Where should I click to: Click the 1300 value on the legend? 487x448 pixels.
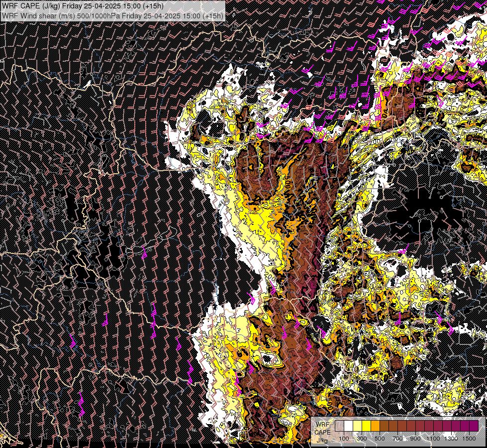click(451, 439)
